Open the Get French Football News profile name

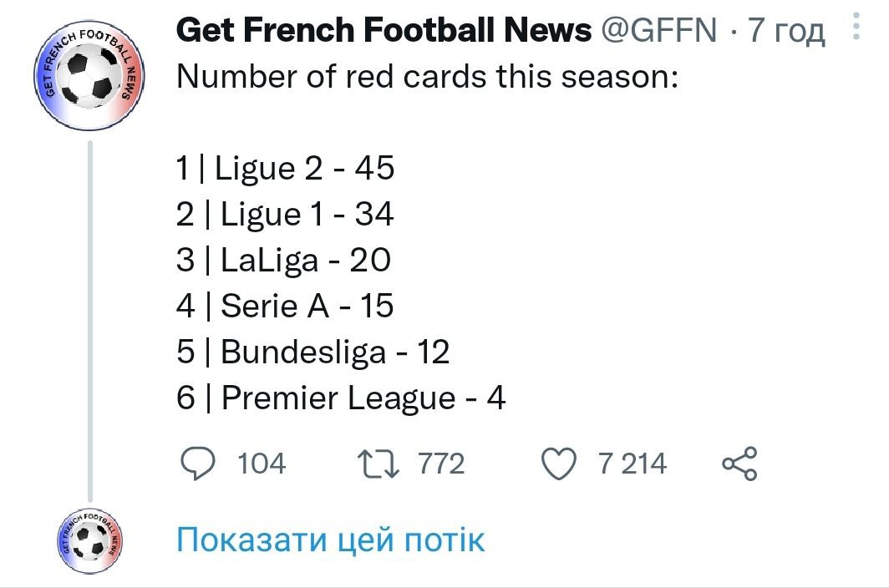click(384, 31)
